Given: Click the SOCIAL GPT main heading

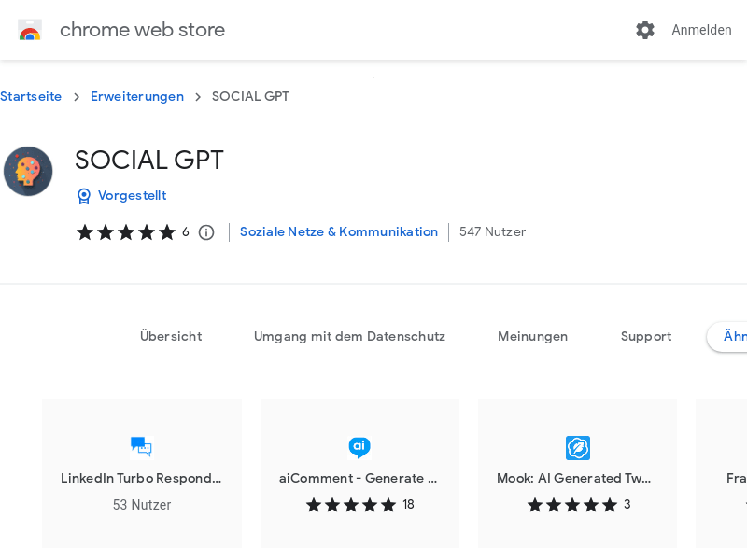Looking at the screenshot, I should coord(149,160).
